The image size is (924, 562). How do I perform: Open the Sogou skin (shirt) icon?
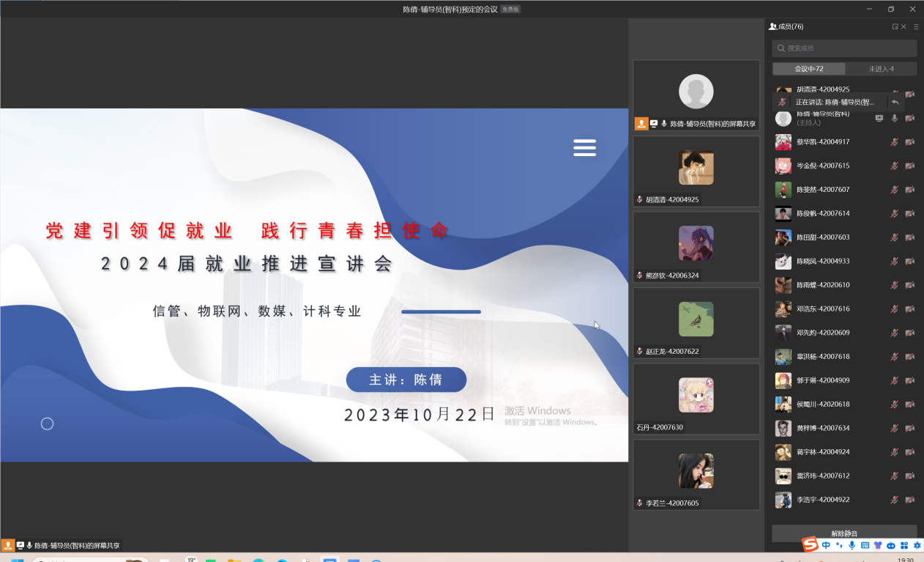pos(878,545)
